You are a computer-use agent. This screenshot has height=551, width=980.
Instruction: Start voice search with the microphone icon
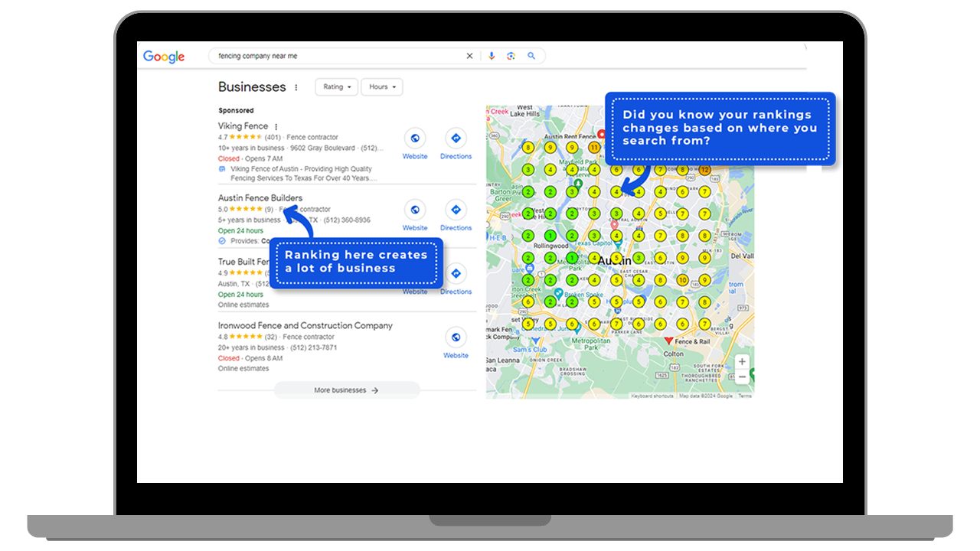492,56
